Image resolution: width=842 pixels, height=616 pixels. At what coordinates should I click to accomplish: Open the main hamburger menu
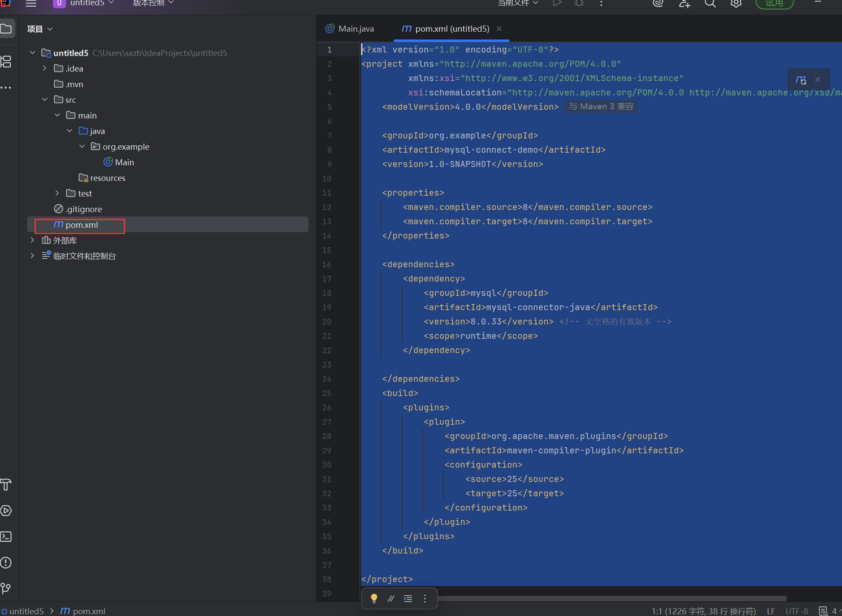pos(31,3)
